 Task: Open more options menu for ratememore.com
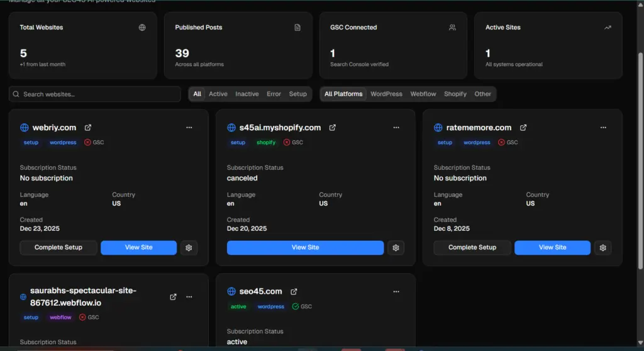(x=603, y=128)
